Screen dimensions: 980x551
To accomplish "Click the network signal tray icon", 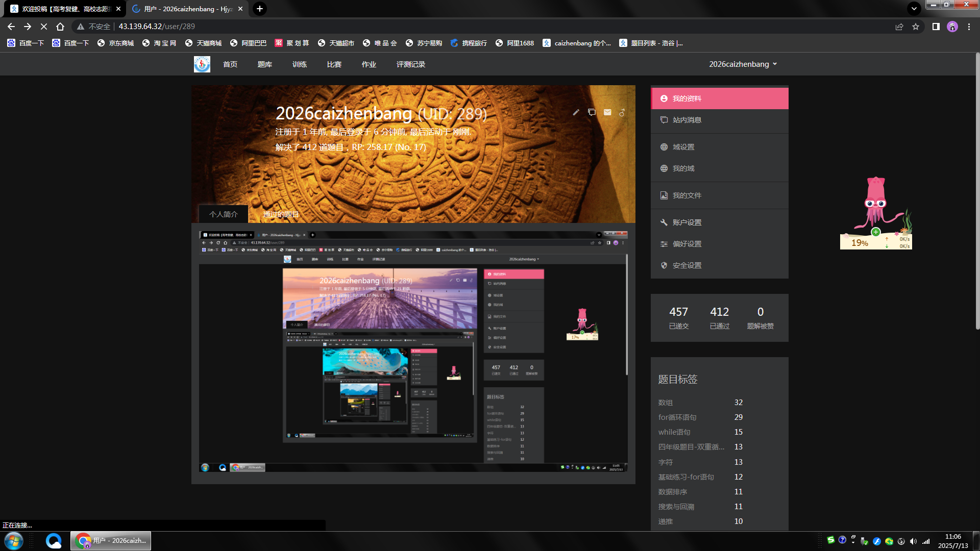I will [926, 541].
